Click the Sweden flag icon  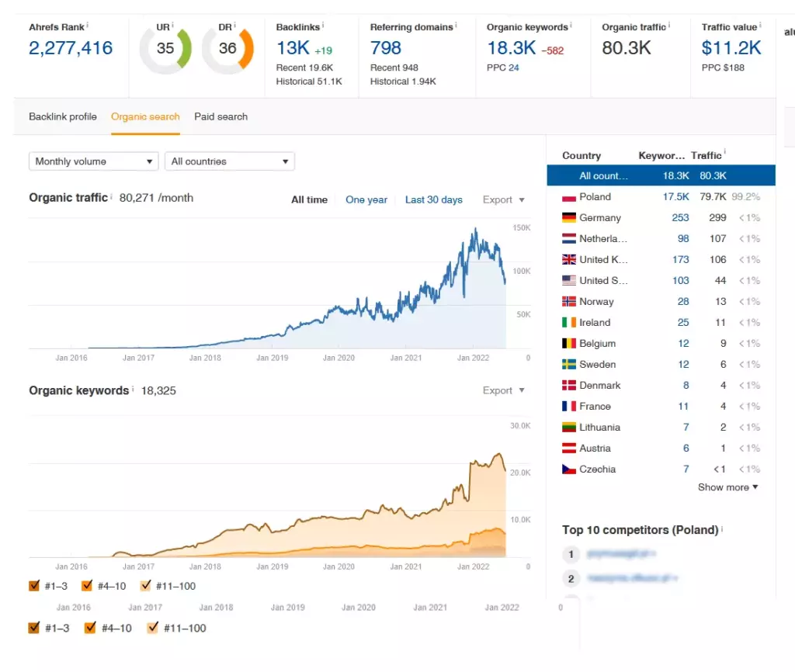(x=569, y=365)
